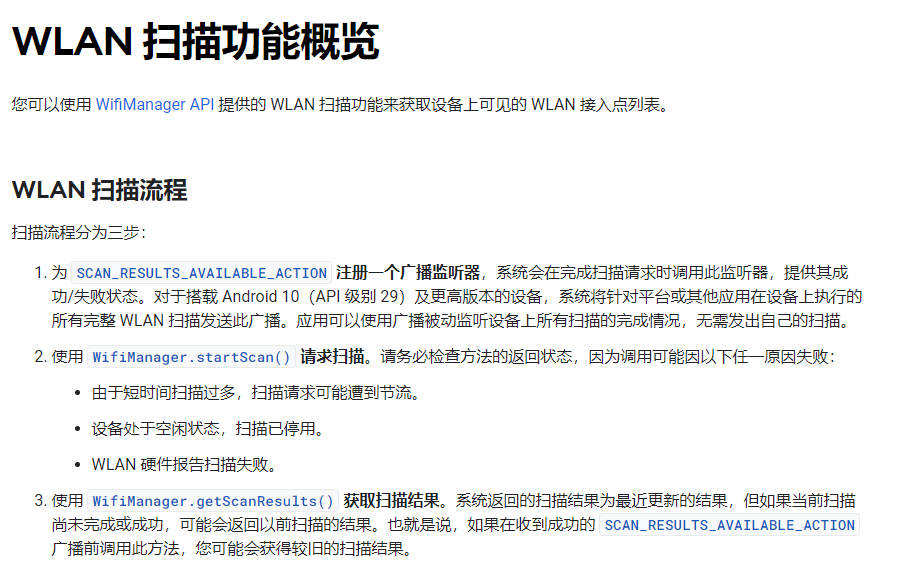Click the WLAN 扫描流程 section heading
898x567 pixels.
point(99,190)
